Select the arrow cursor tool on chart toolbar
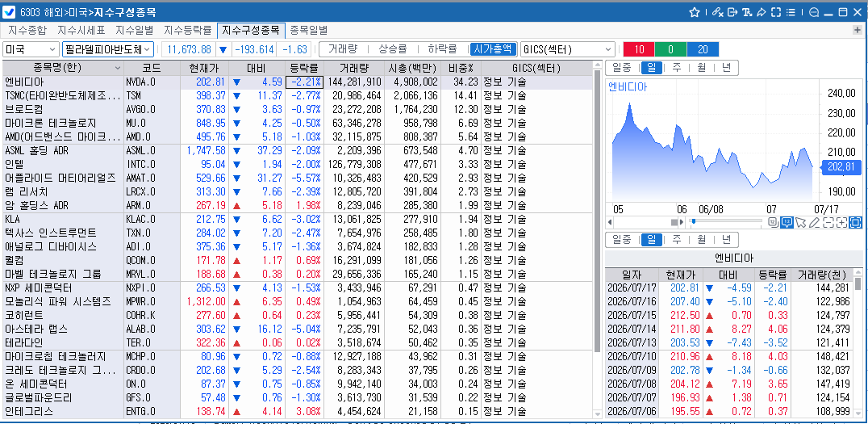The width and height of the screenshot is (868, 424). click(x=800, y=222)
